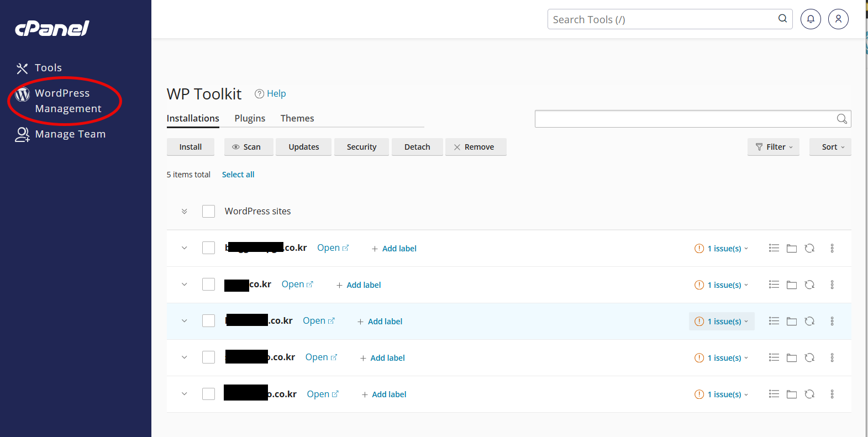Viewport: 868px width, 437px height.
Task: Expand the first site row chevron
Action: 185,248
